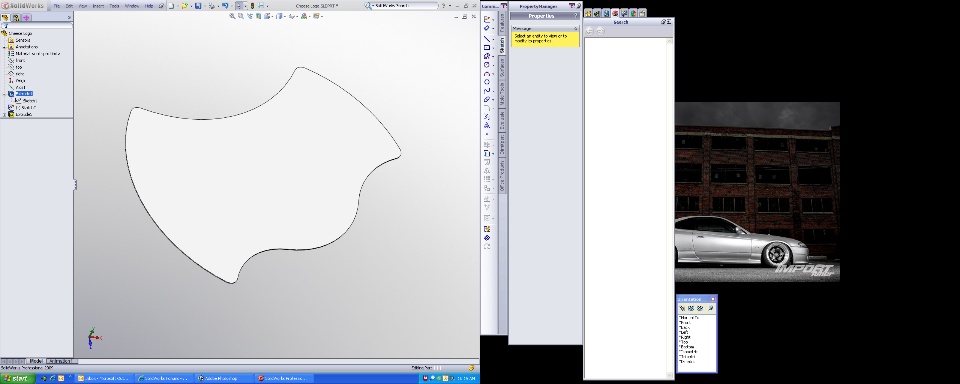The image size is (960, 384).
Task: Collapse the selected extrude feature node
Action: coord(4,94)
